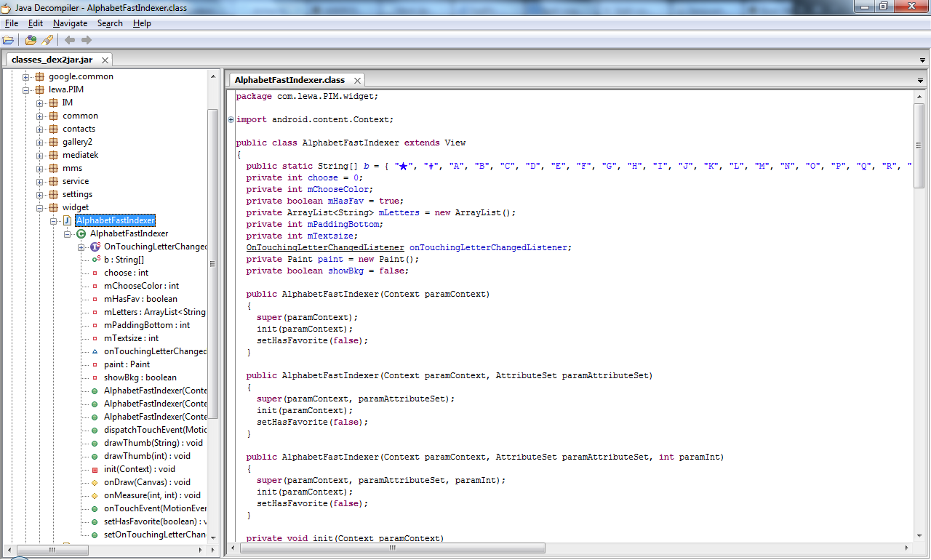Select 'mTextsize : int' in the tree
This screenshot has height=560, width=931.
point(131,338)
